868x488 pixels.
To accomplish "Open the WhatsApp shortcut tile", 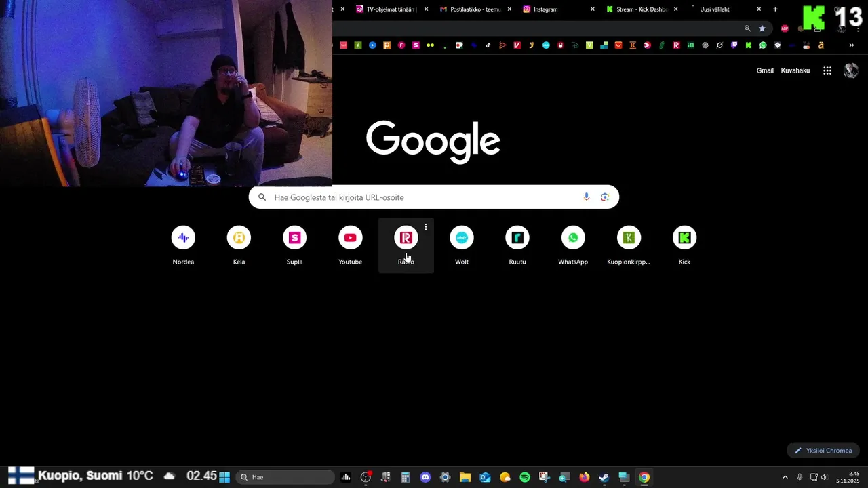I will pos(573,245).
